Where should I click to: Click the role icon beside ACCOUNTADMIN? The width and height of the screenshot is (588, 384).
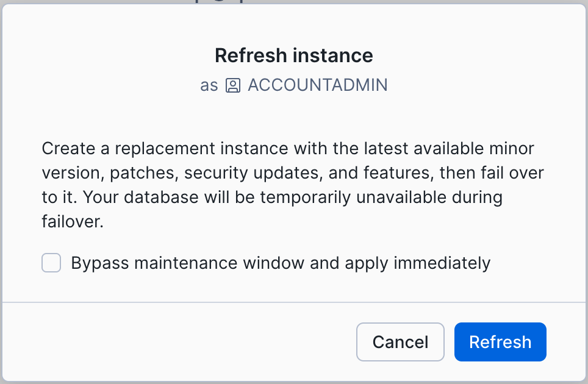point(233,85)
